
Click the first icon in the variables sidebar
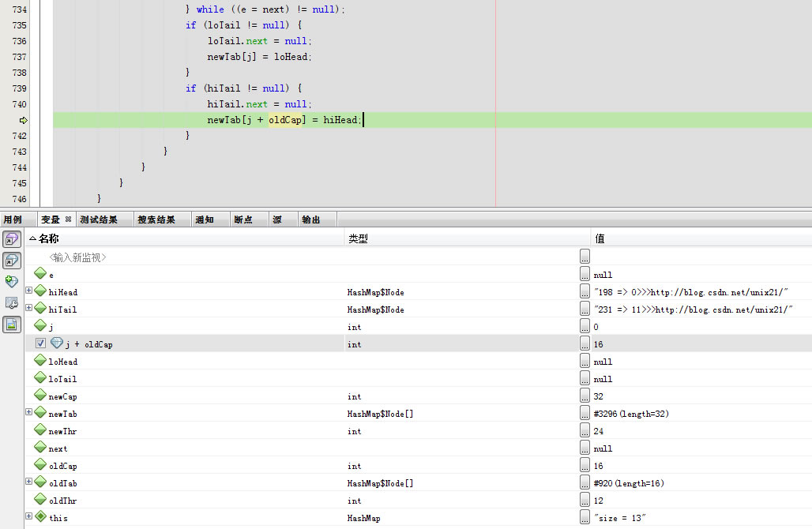pyautogui.click(x=12, y=239)
